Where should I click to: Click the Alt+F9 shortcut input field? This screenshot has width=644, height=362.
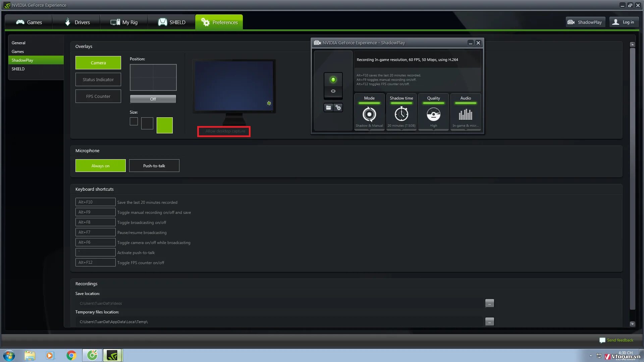(x=95, y=212)
